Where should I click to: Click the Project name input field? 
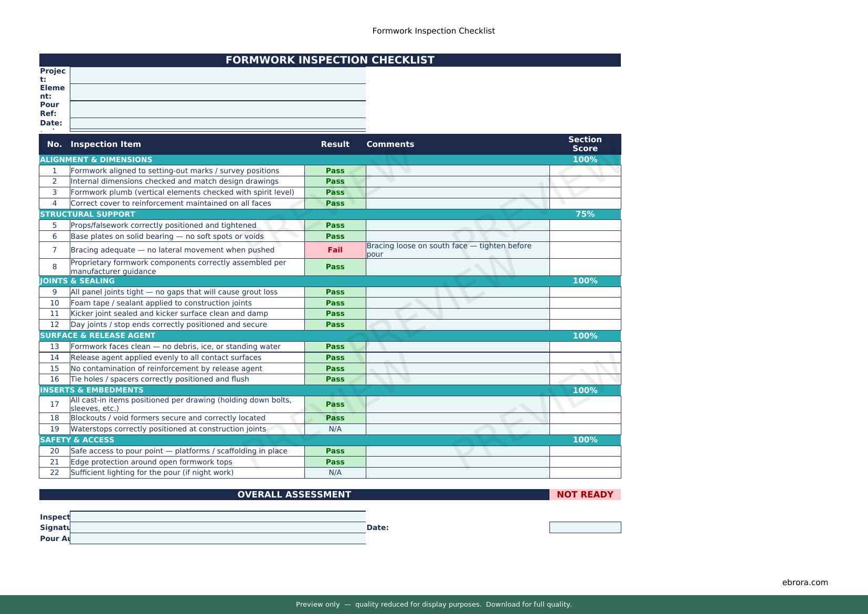point(217,75)
